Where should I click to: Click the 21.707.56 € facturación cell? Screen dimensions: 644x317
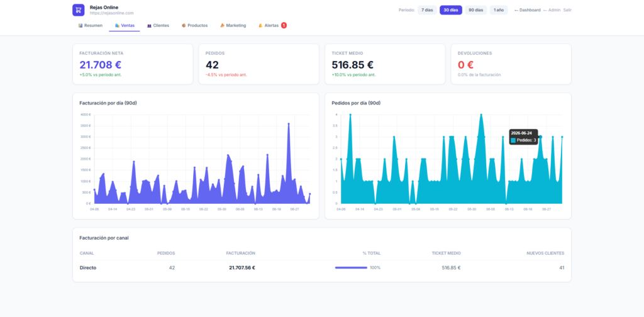point(242,268)
